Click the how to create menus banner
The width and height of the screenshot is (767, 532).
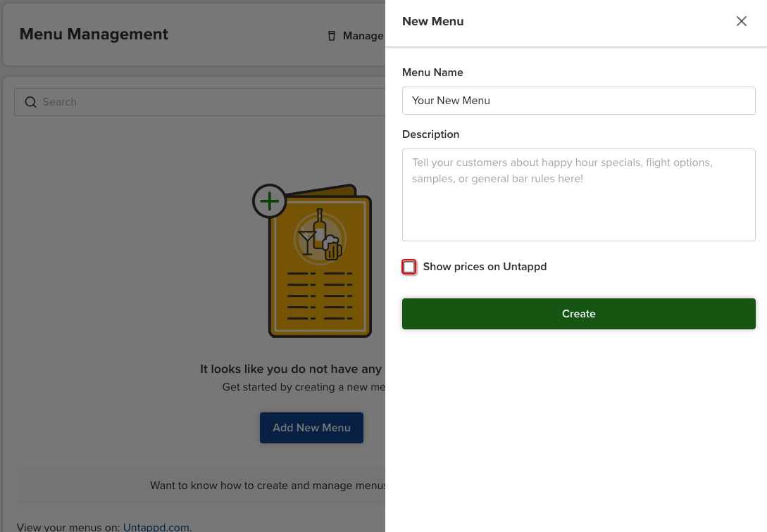pos(201,486)
